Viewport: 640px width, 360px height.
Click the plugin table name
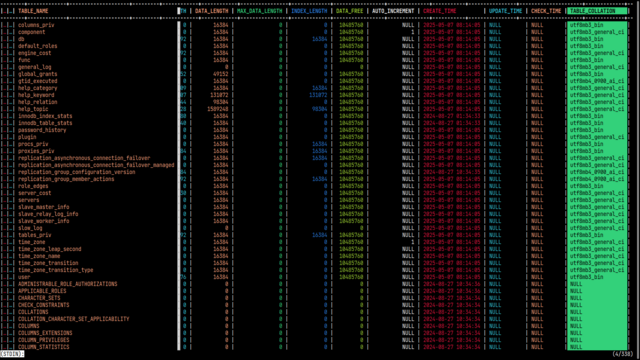click(x=27, y=137)
